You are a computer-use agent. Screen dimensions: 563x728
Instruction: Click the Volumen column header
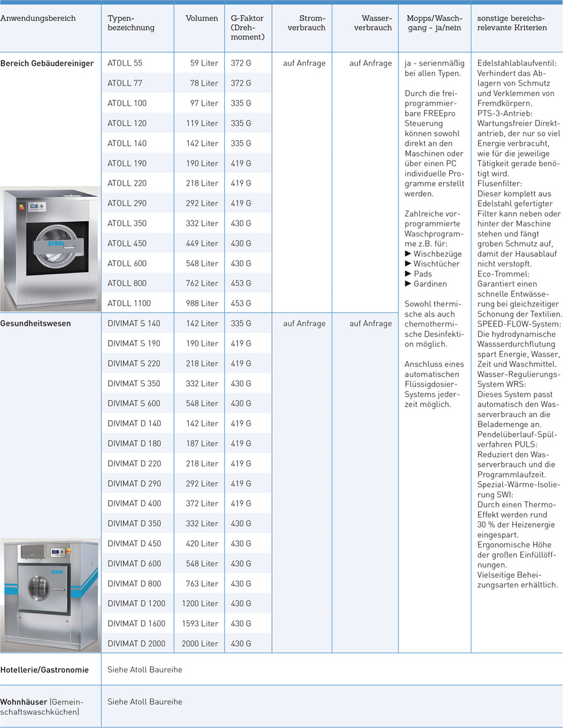[202, 19]
